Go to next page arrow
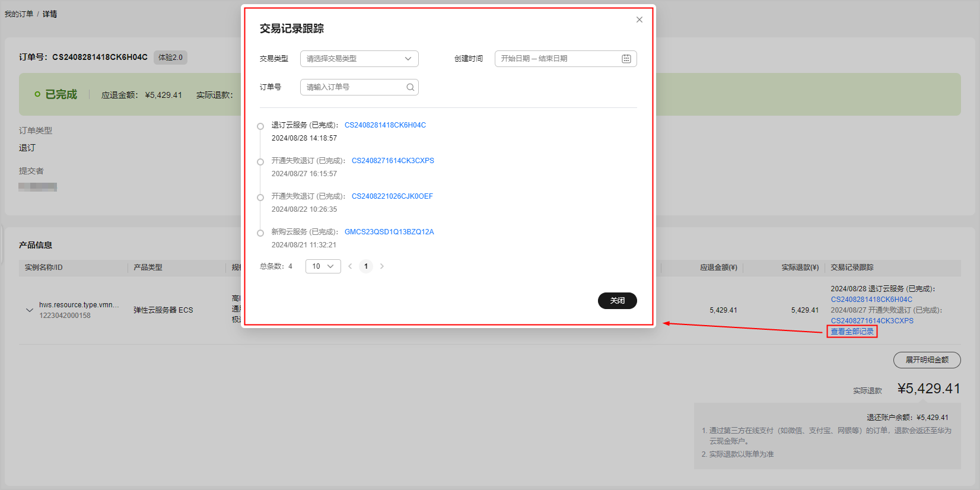Screen dimensions: 980x490 [382, 266]
